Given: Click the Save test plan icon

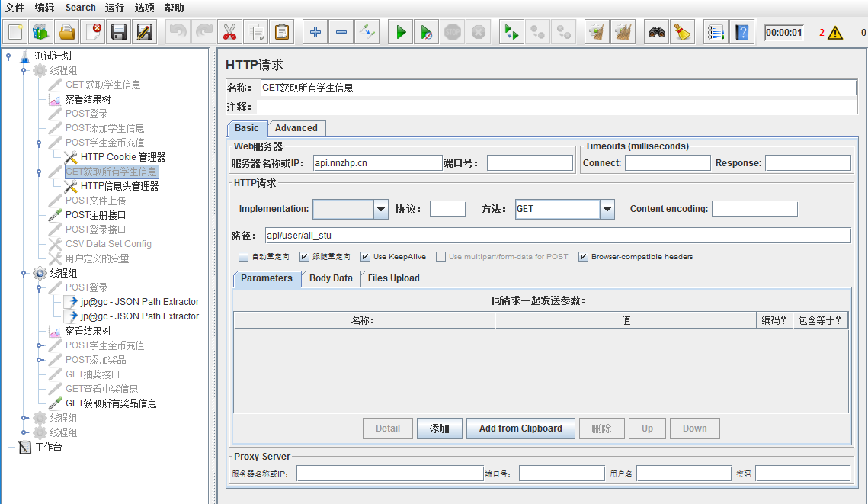Looking at the screenshot, I should click(118, 32).
